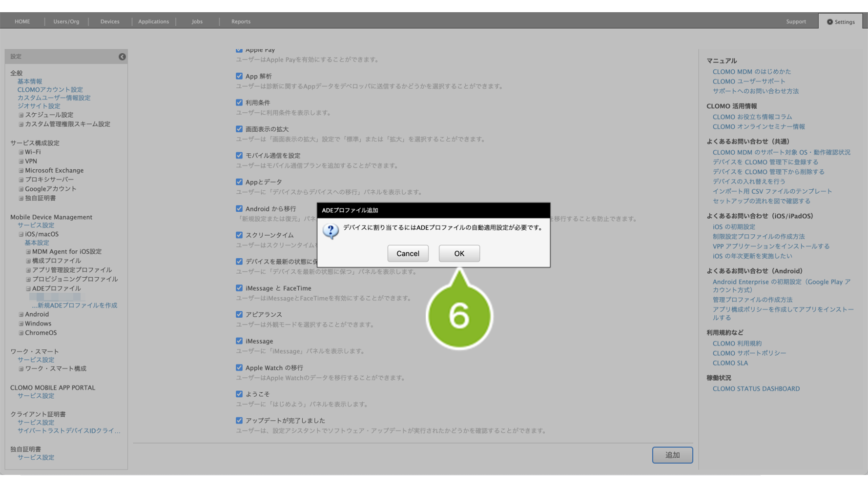Uncheck the Apple Watch の移行 option
Screen dimensions: 868x488
pyautogui.click(x=239, y=367)
